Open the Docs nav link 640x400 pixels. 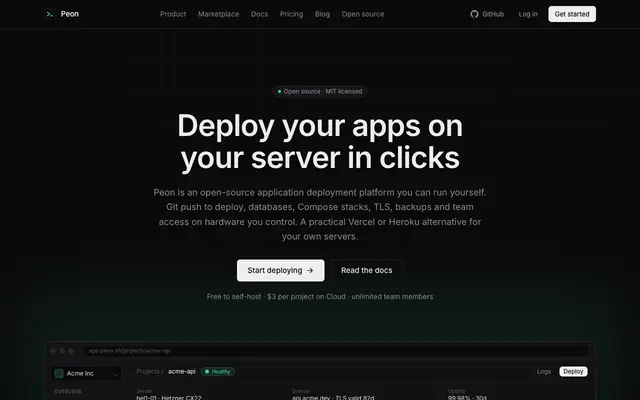(x=260, y=14)
